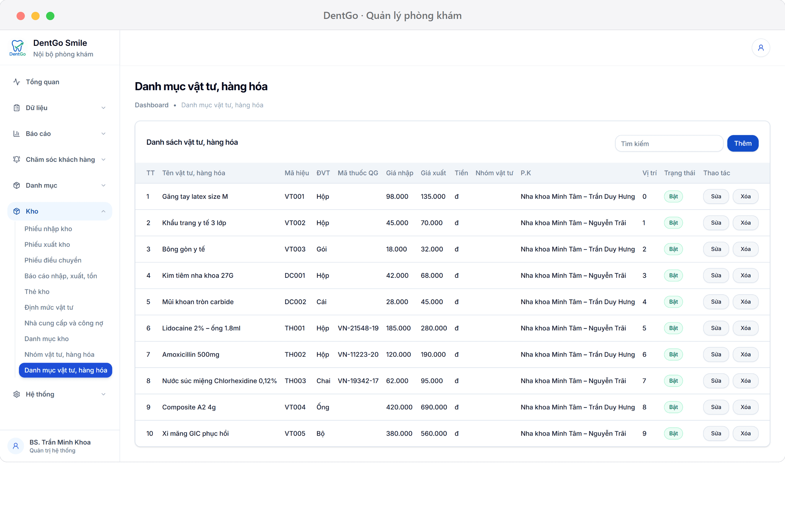Click the Danh mục box icon
Image resolution: width=785 pixels, height=532 pixels.
point(17,185)
